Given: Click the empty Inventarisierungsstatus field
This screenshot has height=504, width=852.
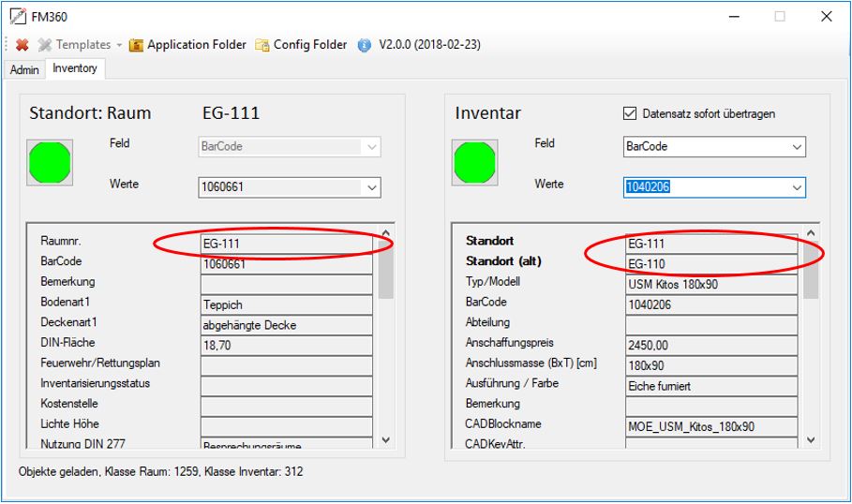Looking at the screenshot, I should [x=287, y=386].
